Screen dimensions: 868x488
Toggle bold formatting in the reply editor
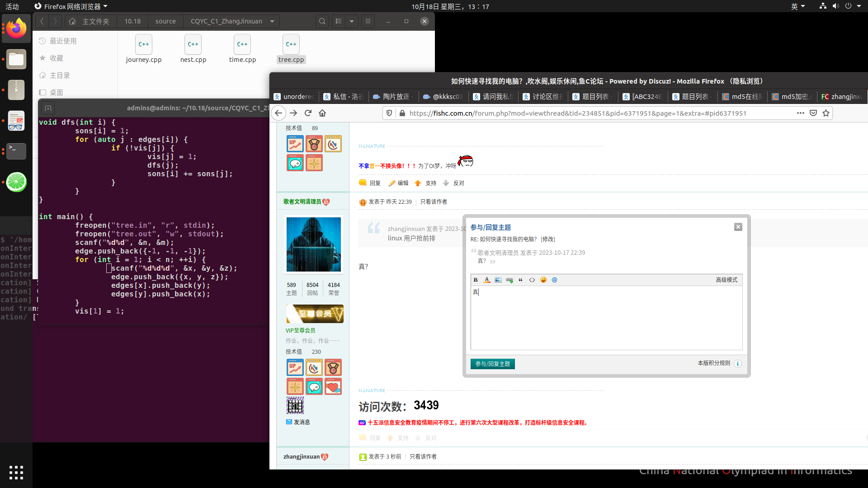coord(476,280)
